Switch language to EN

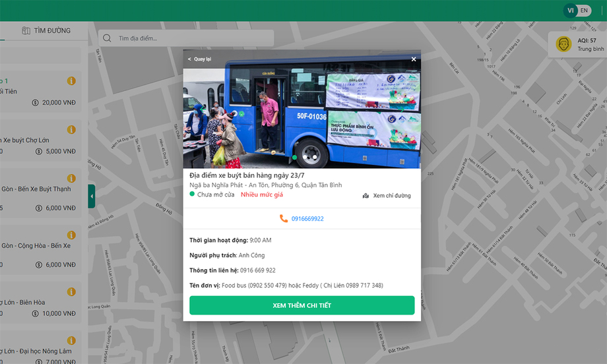584,11
